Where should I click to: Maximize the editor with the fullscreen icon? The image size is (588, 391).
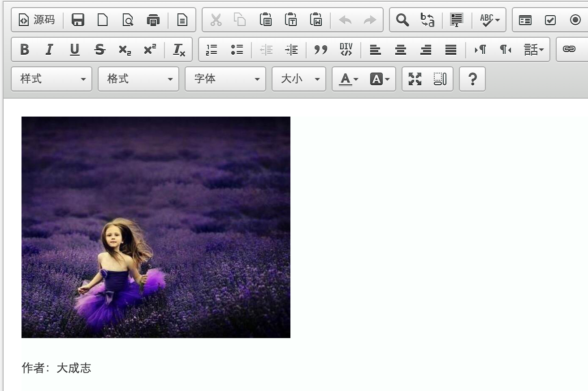(x=415, y=79)
